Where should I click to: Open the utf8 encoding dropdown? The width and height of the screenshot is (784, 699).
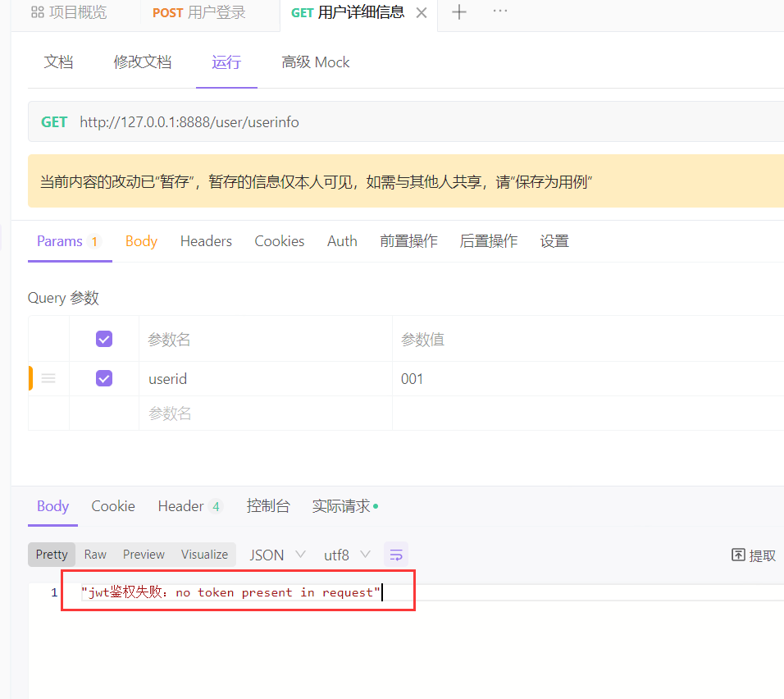pos(347,554)
